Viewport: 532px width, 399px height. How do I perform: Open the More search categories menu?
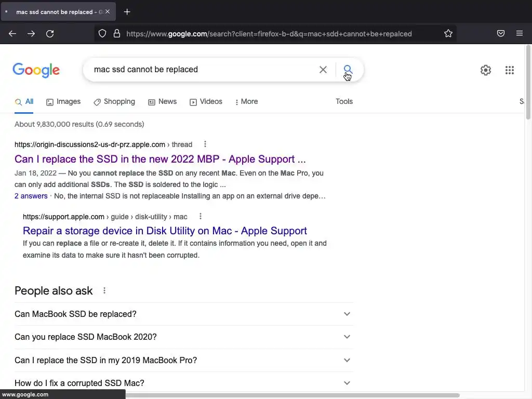[x=247, y=101]
